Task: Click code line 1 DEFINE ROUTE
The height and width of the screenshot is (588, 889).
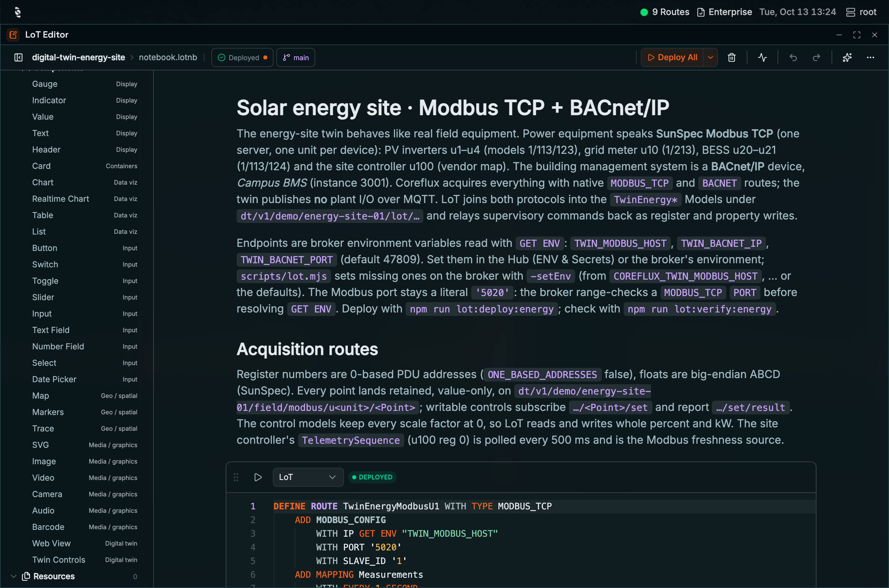Action: tap(412, 506)
